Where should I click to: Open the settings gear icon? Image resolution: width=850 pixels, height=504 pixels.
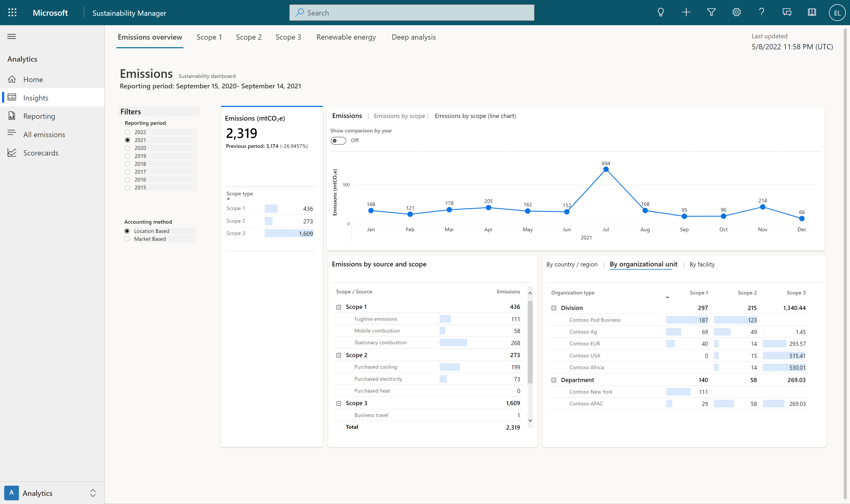click(x=736, y=13)
